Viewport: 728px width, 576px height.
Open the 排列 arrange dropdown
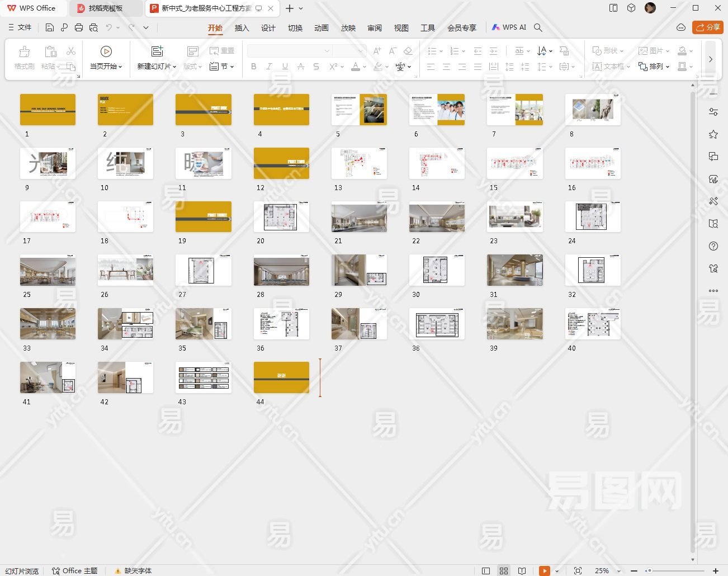(654, 67)
